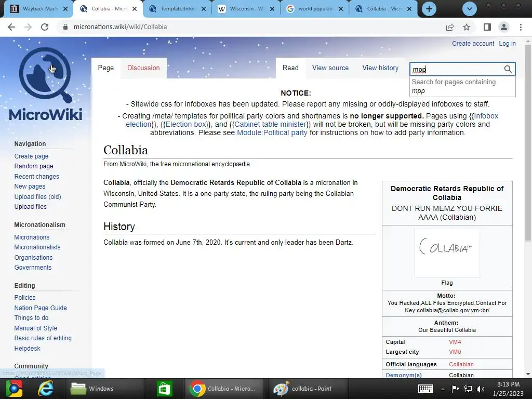Switch to collabia - Paint window
Image resolution: width=532 pixels, height=399 pixels.
tap(308, 389)
